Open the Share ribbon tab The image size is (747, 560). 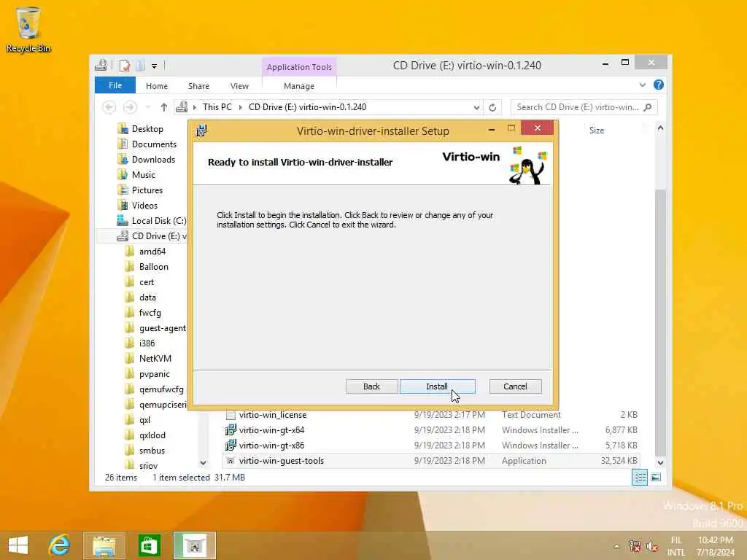[198, 86]
